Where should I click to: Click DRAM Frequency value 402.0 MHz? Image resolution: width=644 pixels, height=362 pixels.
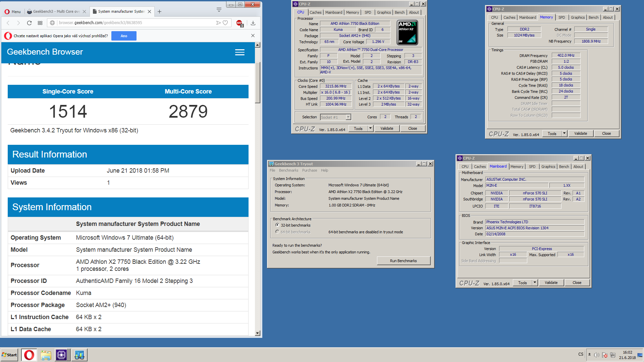[x=566, y=55]
